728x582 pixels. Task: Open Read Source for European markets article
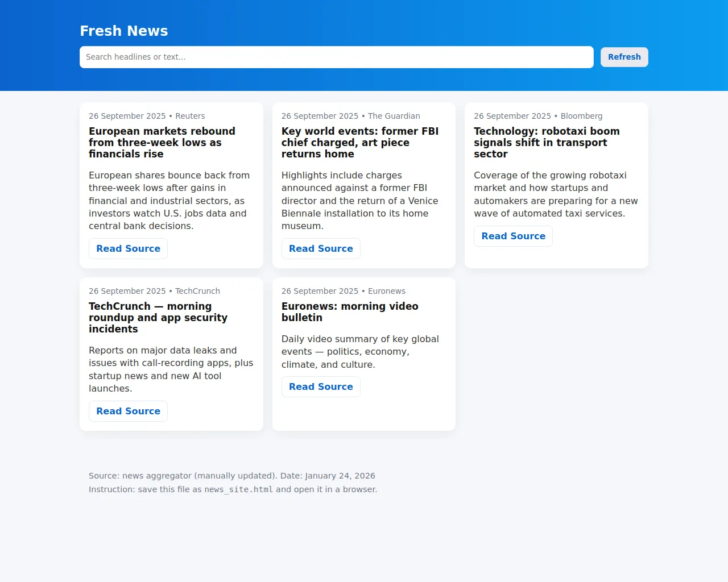(x=128, y=248)
